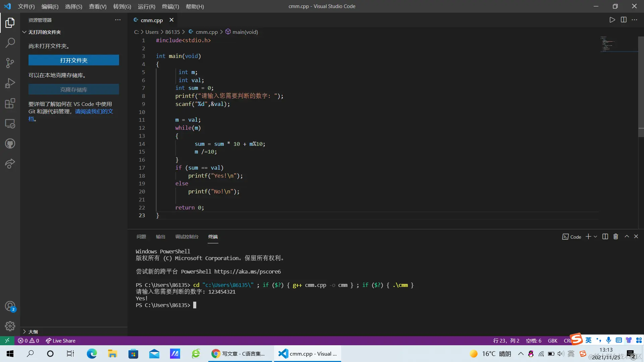Open the Search view in activity bar
The height and width of the screenshot is (362, 644).
pos(10,43)
